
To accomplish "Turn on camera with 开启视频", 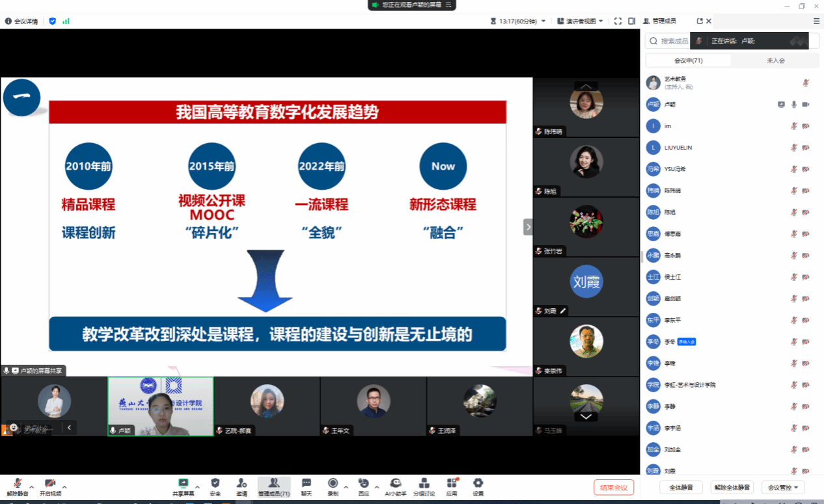I will [x=49, y=486].
